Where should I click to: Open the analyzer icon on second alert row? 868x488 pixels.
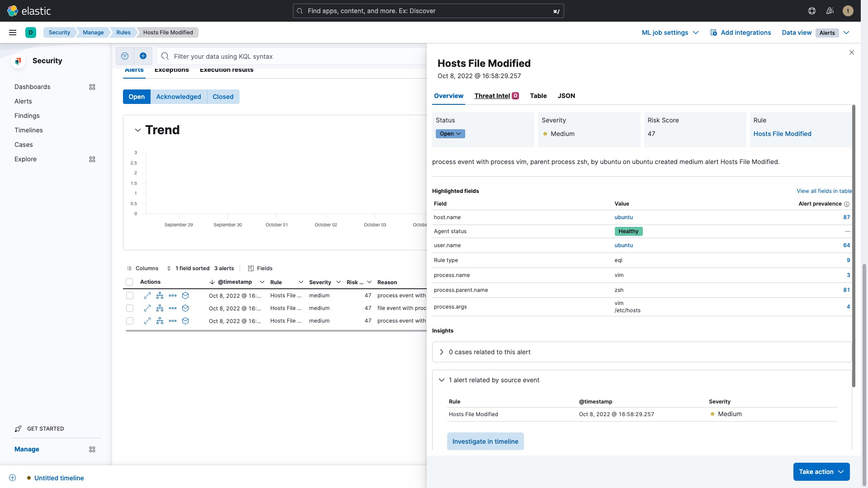160,308
